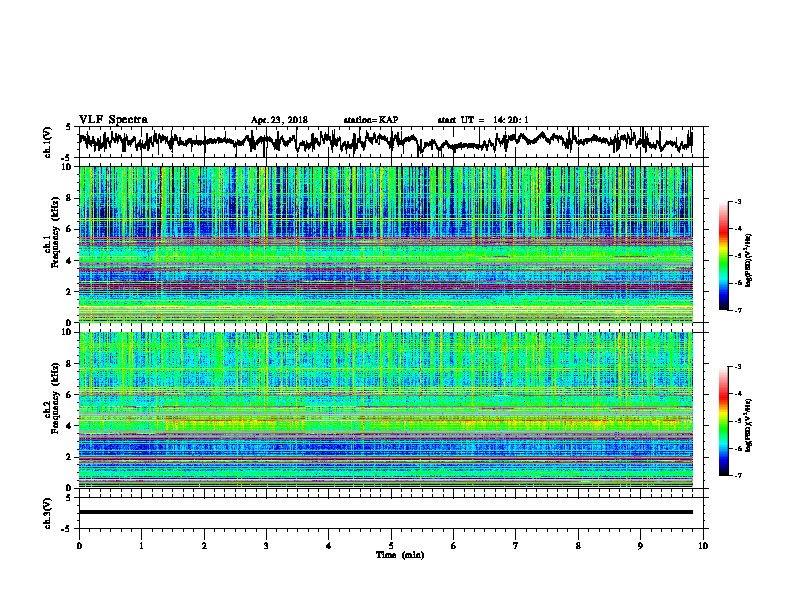This screenshot has height=612, width=792.
Task: Click the ch.1 "Frequency (kHz)" axis label
Action: [55, 233]
